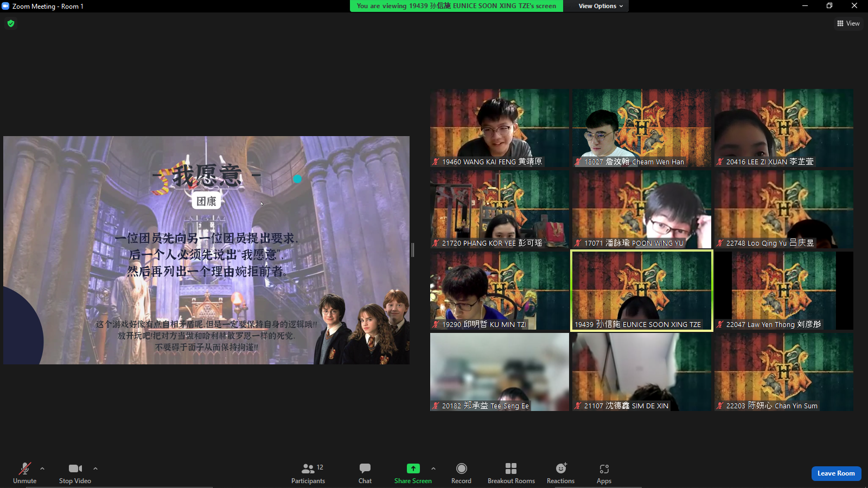Select PHANG KOR YEE's video tile

click(500, 209)
